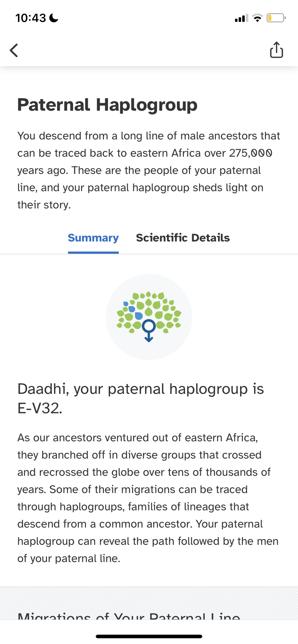Tap the moon Focus mode icon
Viewport: 298px width, 644px height.
(54, 18)
